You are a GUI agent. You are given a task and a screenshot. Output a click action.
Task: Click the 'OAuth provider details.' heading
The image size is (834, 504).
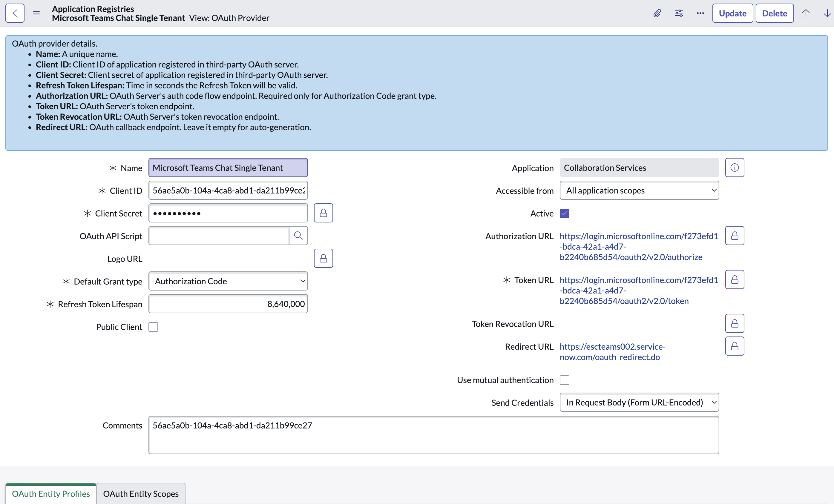click(x=54, y=44)
